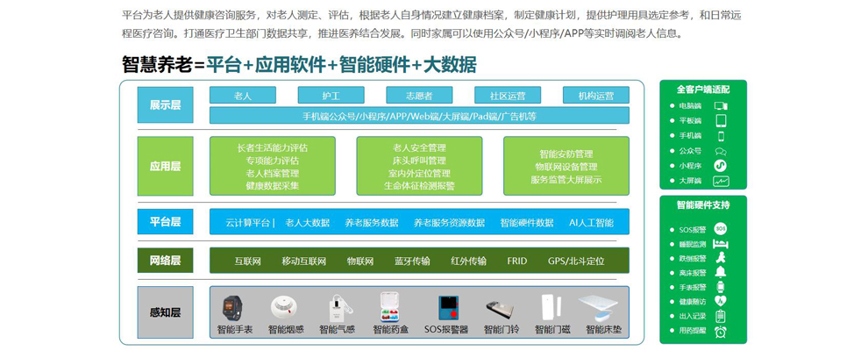Click the 应用层 layer label
Screen dimensions: 868x351
[166, 166]
